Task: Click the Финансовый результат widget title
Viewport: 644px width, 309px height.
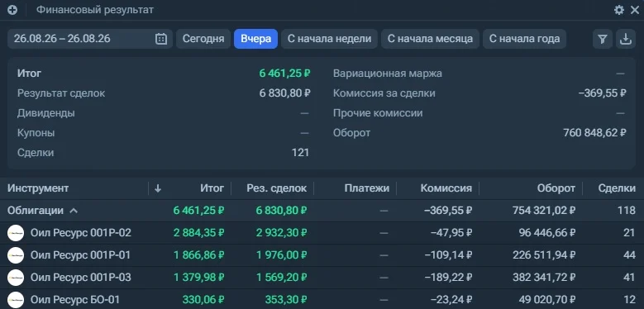Action: (95, 10)
